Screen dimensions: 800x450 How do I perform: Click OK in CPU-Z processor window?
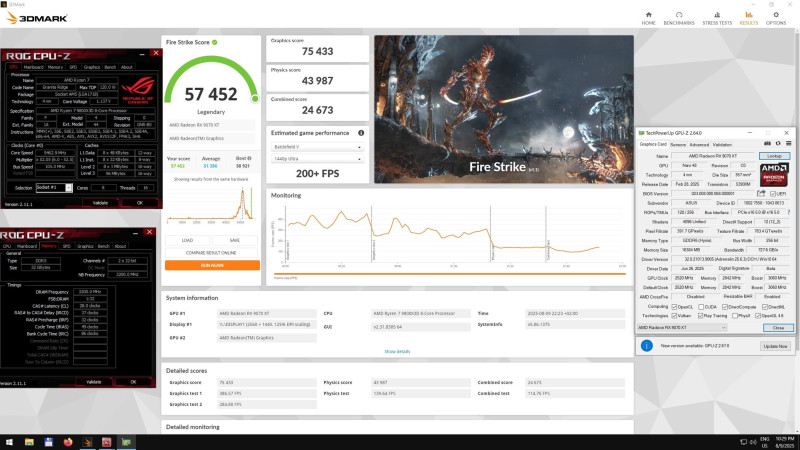coord(140,203)
